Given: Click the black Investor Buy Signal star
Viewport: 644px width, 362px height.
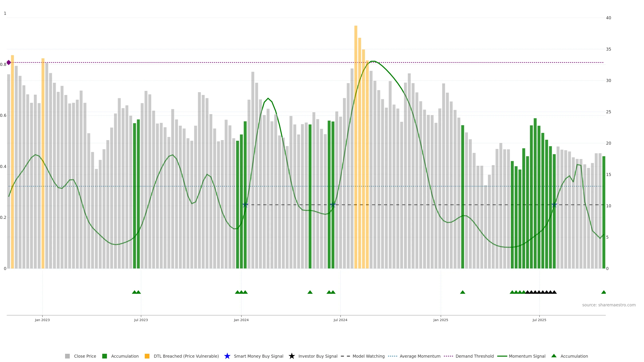Looking at the screenshot, I should (291, 356).
